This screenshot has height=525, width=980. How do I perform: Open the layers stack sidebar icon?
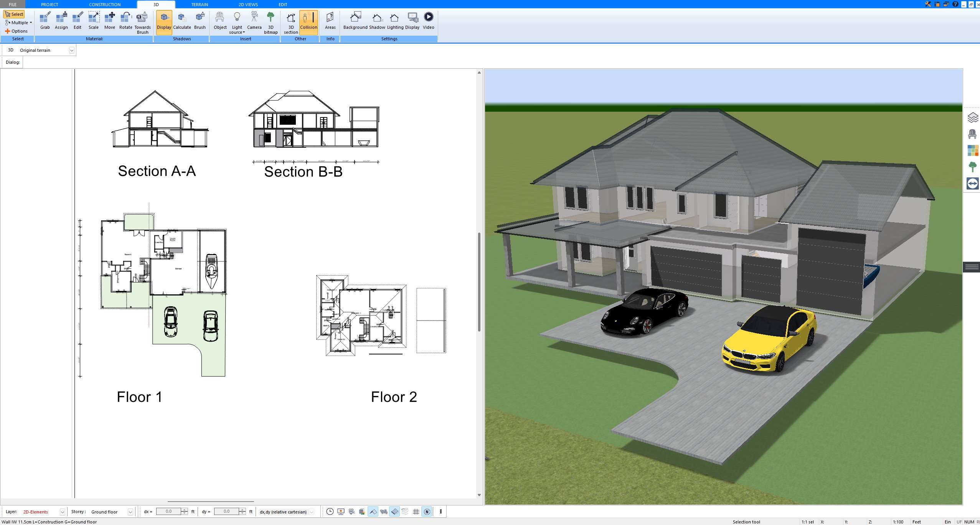pyautogui.click(x=973, y=117)
